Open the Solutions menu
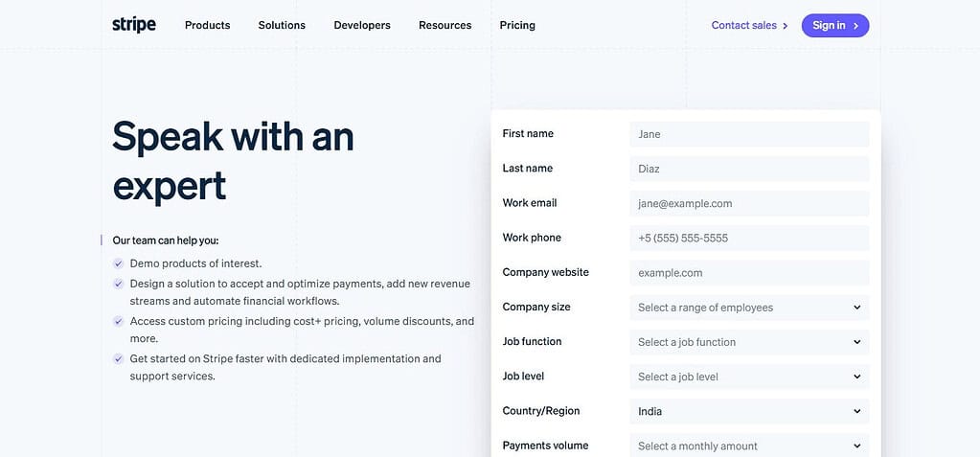Screen dimensions: 980x457 (x=282, y=26)
